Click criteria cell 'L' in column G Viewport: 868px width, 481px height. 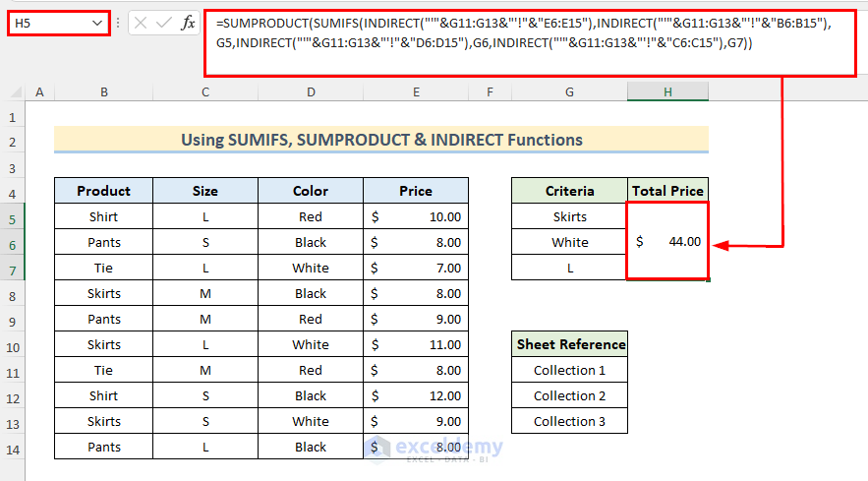coord(569,268)
